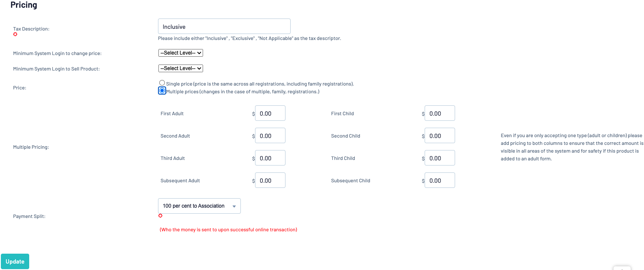This screenshot has height=270, width=644.
Task: Open Minimum Login to Sell Product dropdown
Action: pos(180,68)
